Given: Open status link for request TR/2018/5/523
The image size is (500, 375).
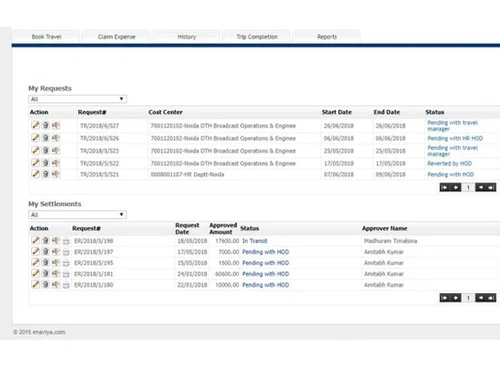Looking at the screenshot, I should [452, 151].
